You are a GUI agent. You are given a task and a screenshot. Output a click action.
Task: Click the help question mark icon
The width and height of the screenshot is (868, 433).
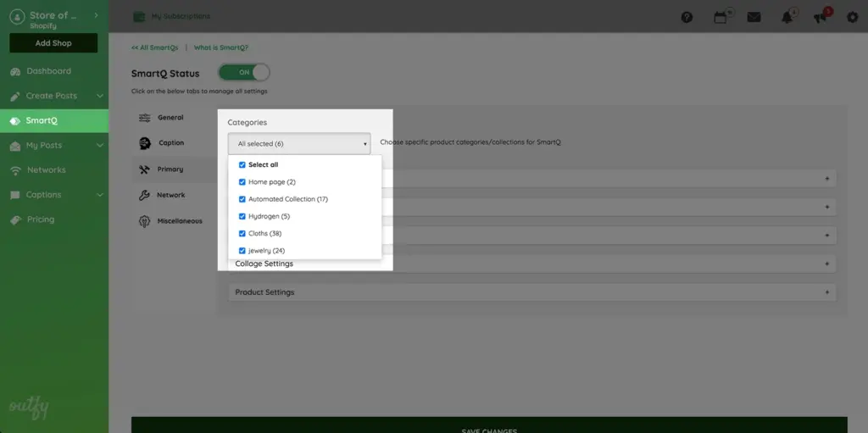(x=687, y=17)
